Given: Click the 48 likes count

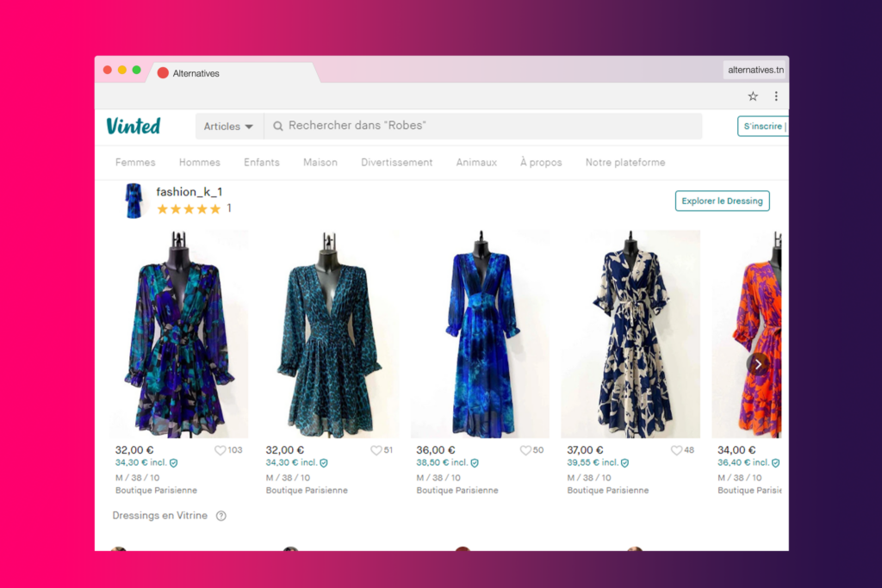Looking at the screenshot, I should click(689, 450).
